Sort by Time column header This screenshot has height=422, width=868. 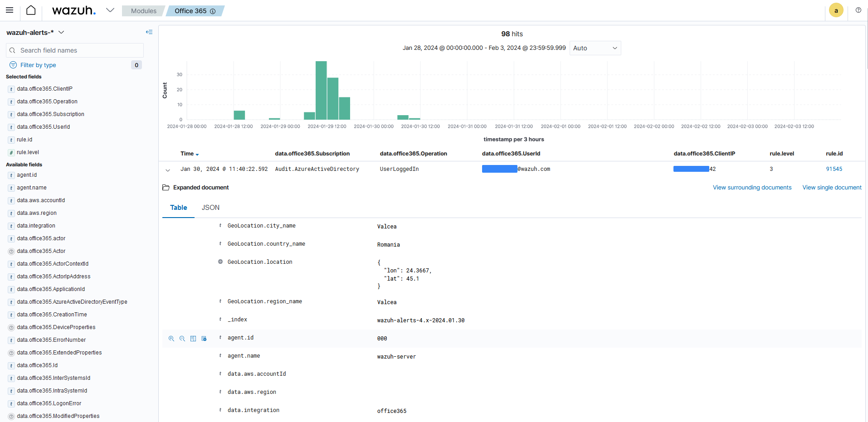[190, 154]
